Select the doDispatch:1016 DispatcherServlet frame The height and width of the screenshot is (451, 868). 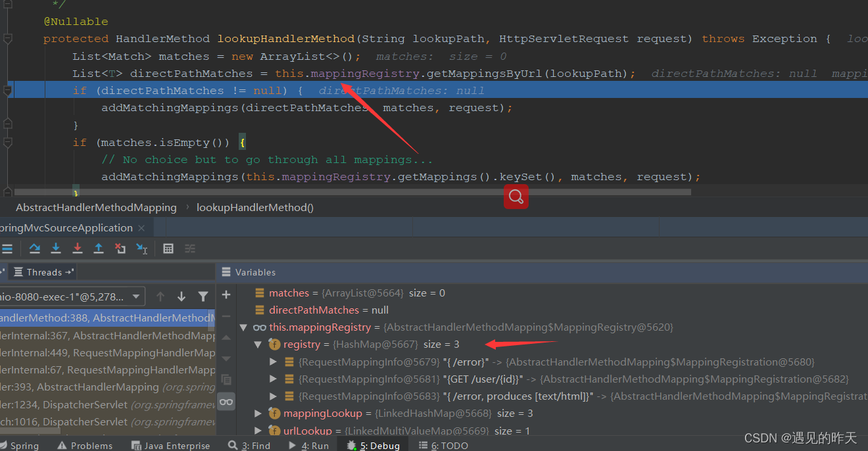point(108,421)
